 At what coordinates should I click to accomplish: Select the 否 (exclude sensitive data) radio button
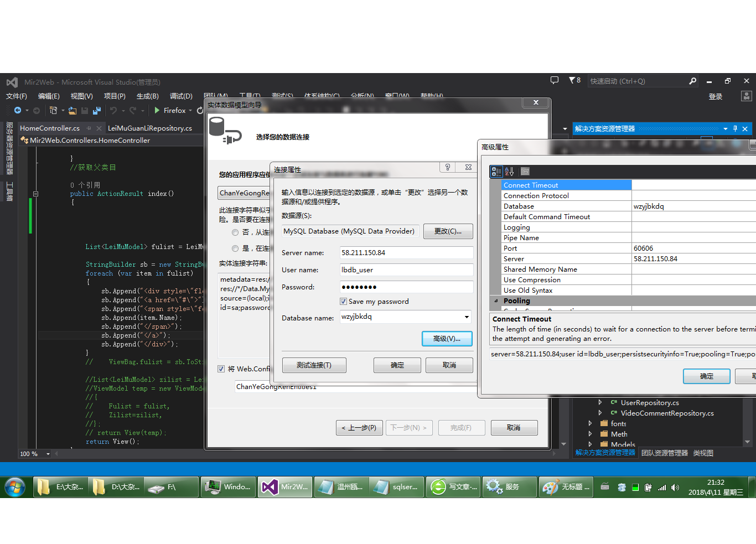(235, 232)
